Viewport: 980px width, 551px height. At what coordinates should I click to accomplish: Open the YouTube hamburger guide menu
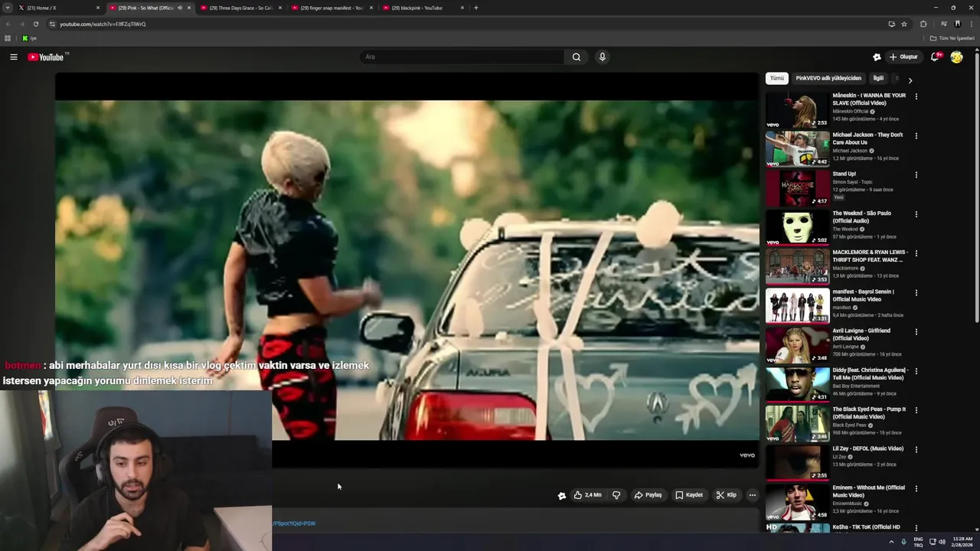pyautogui.click(x=13, y=57)
